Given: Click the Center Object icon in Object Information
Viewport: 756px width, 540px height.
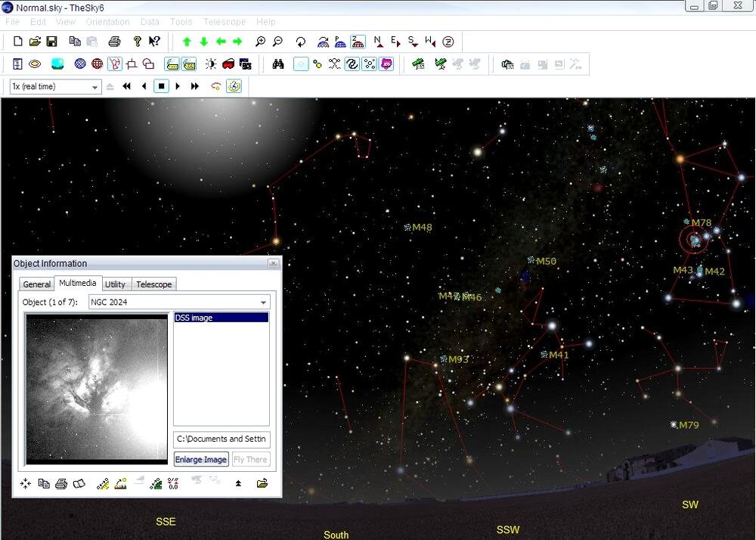Looking at the screenshot, I should click(x=26, y=483).
